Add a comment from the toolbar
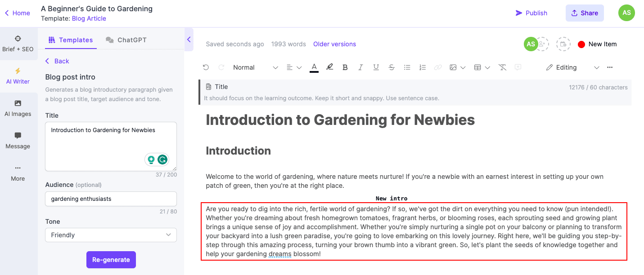Image resolution: width=644 pixels, height=275 pixels. (x=518, y=67)
